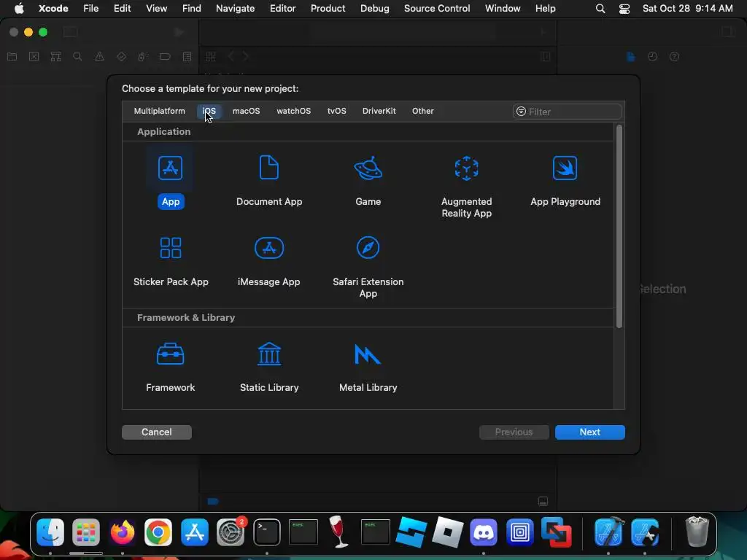Open the App Store from the Dock
The image size is (747, 560).
coord(194,532)
